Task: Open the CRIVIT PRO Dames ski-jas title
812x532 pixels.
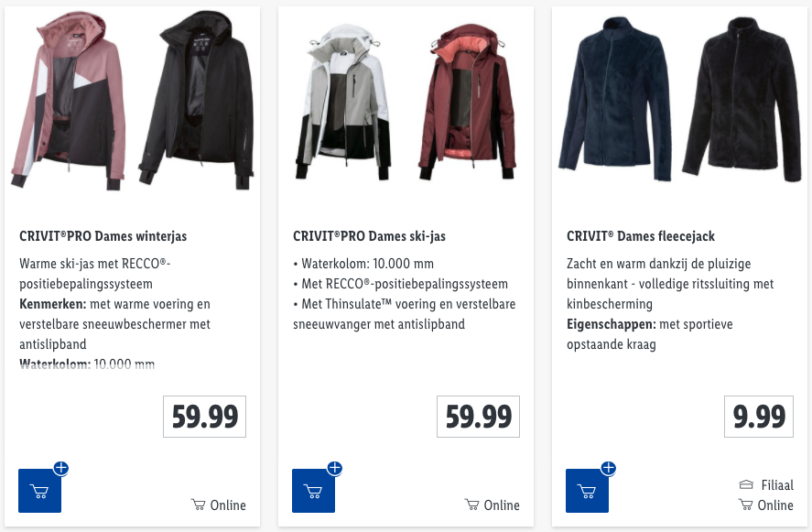Action: pos(369,236)
